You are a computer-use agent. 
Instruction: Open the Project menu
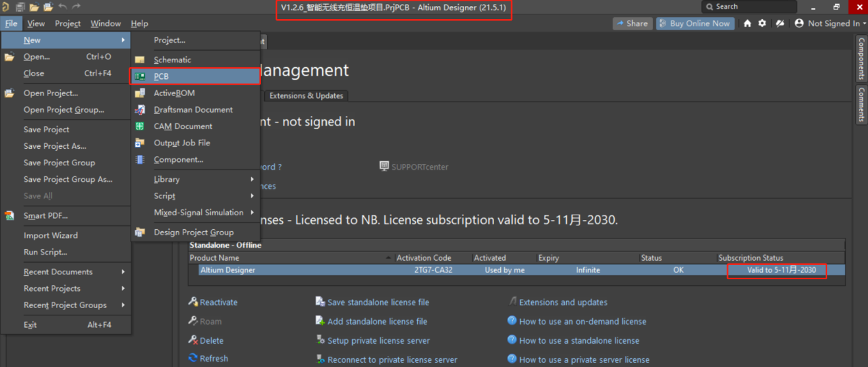coord(67,23)
